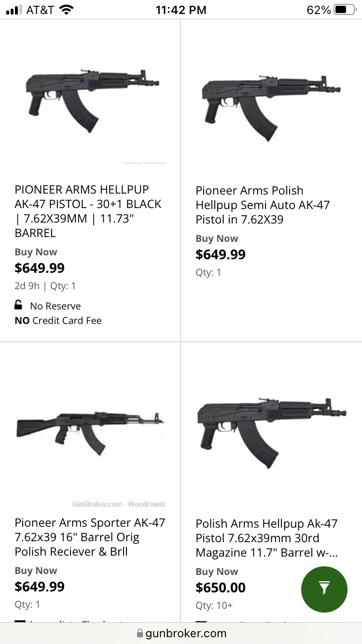Tap the $649.99 price of Sporter AK-47
This screenshot has width=362, height=644.
tap(40, 587)
